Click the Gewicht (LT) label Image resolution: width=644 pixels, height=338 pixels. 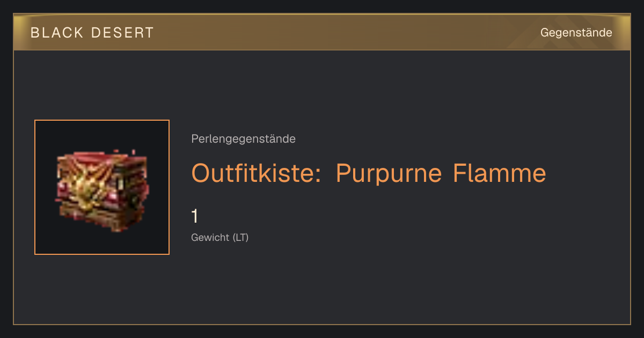click(219, 237)
